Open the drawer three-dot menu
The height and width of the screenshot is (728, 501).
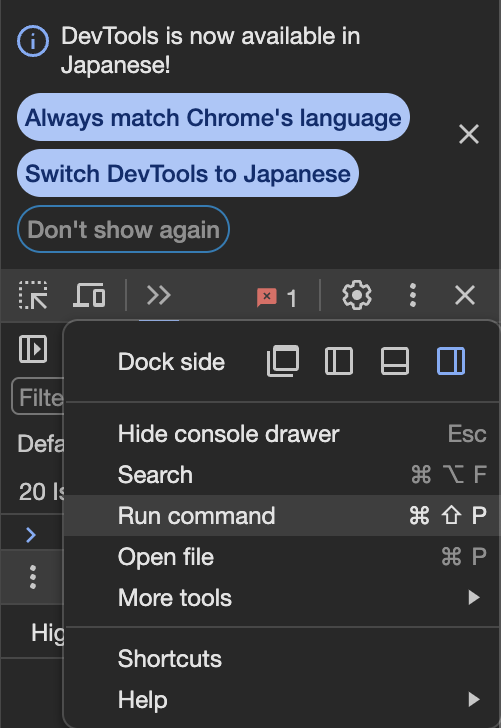pyautogui.click(x=33, y=577)
